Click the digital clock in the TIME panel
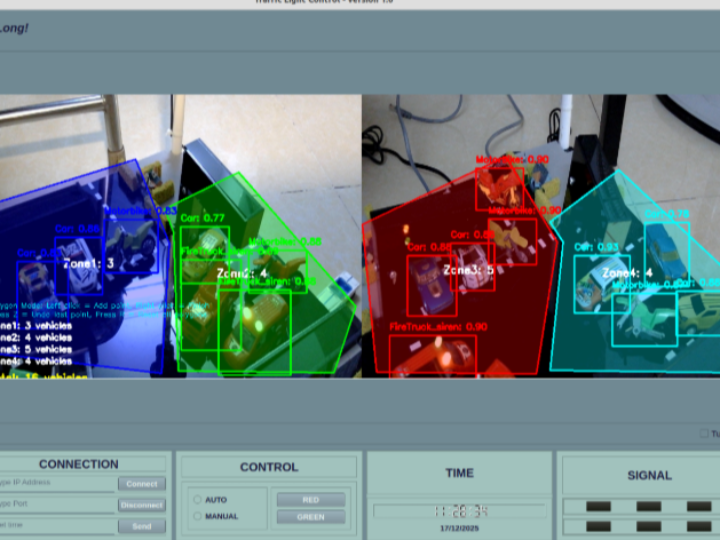This screenshot has height=540, width=720. coord(459,511)
